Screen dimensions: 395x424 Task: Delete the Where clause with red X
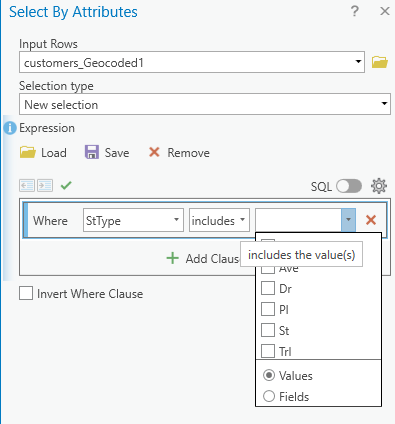click(371, 220)
